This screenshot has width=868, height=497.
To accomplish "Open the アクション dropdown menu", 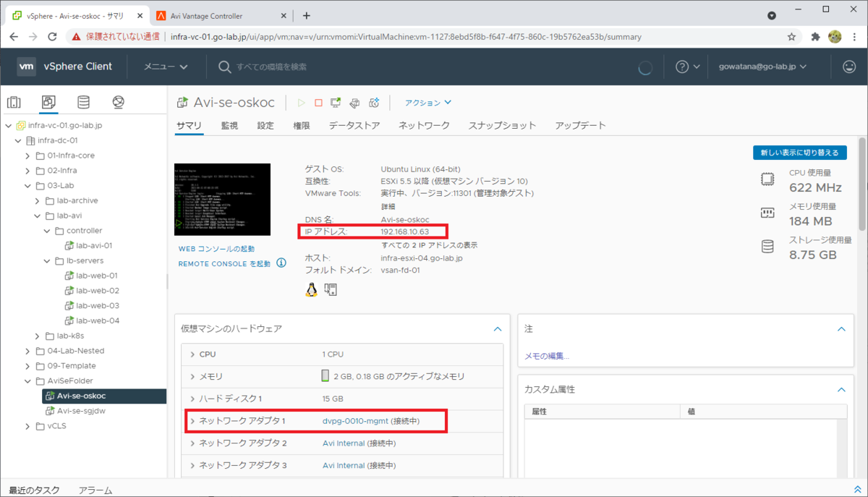I will (x=428, y=103).
